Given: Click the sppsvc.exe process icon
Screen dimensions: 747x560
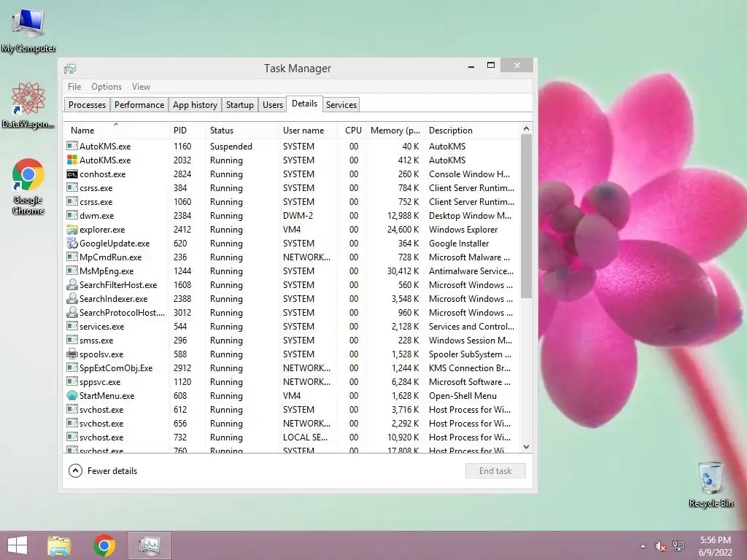Looking at the screenshot, I should (x=72, y=382).
